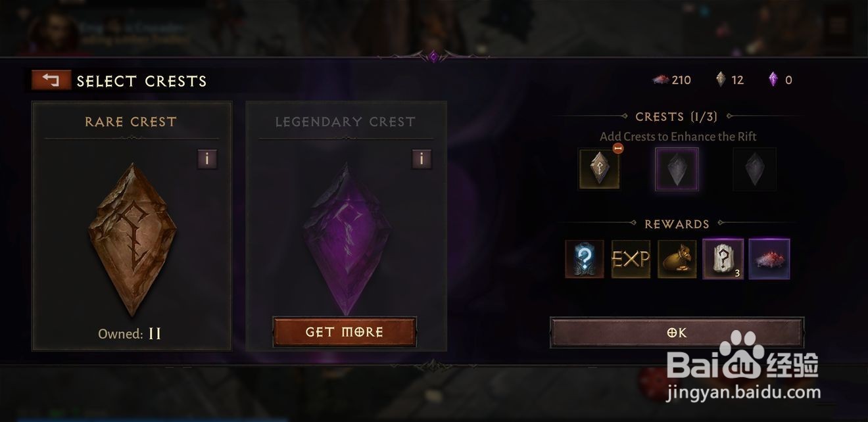Viewport: 868px width, 422px height.
Task: Select the highlighted second crest slot
Action: [677, 169]
